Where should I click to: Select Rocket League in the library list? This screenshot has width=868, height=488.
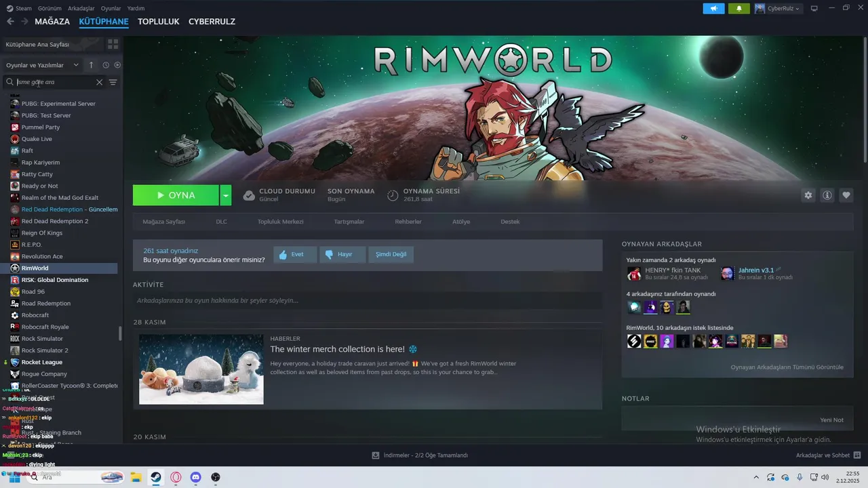pos(42,362)
